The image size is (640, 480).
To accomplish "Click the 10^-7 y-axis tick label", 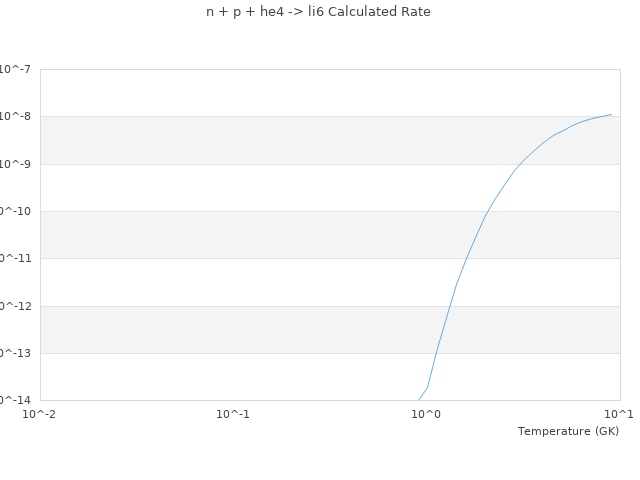I will click(x=16, y=69).
